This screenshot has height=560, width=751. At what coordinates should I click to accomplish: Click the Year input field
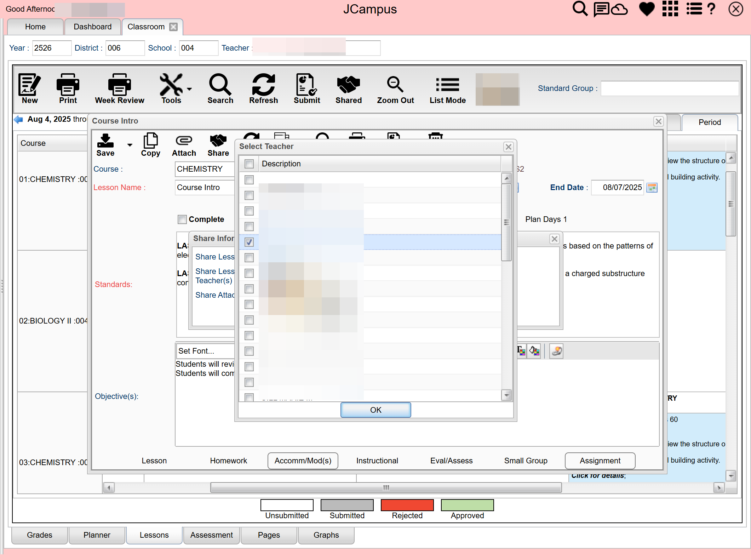tap(52, 48)
